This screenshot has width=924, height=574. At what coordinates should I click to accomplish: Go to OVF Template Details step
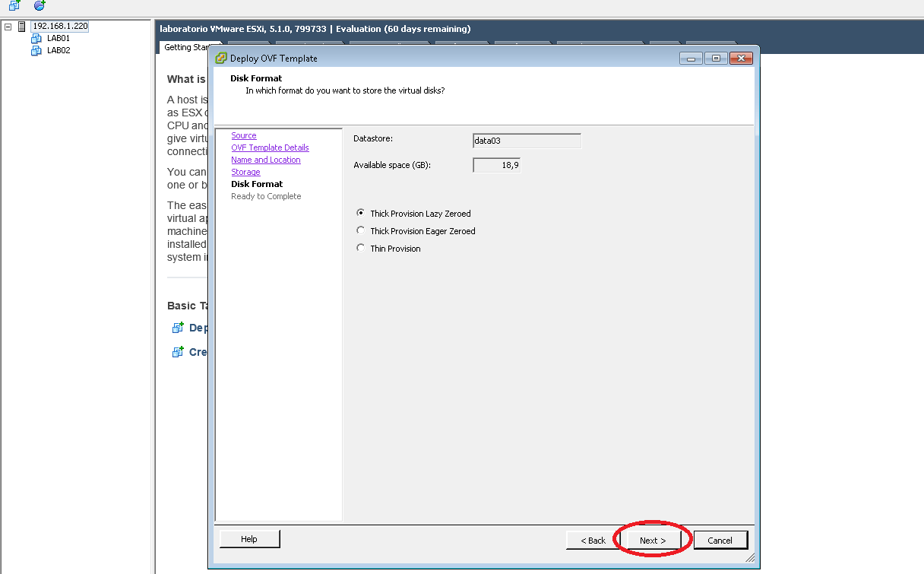click(270, 147)
